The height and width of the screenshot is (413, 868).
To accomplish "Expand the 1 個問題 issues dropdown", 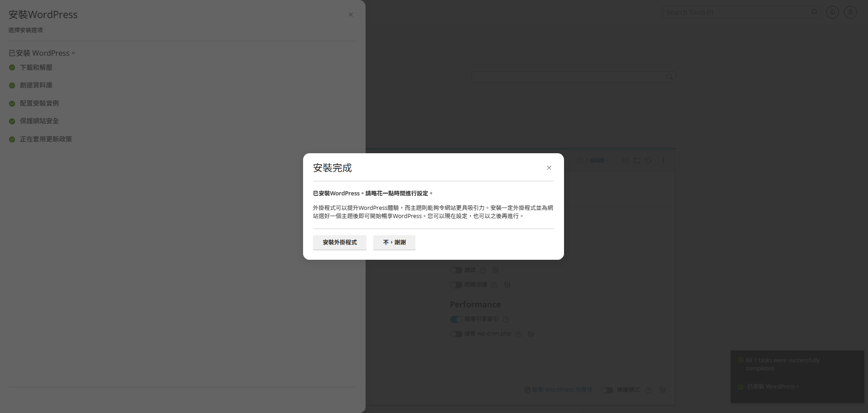I will point(594,160).
